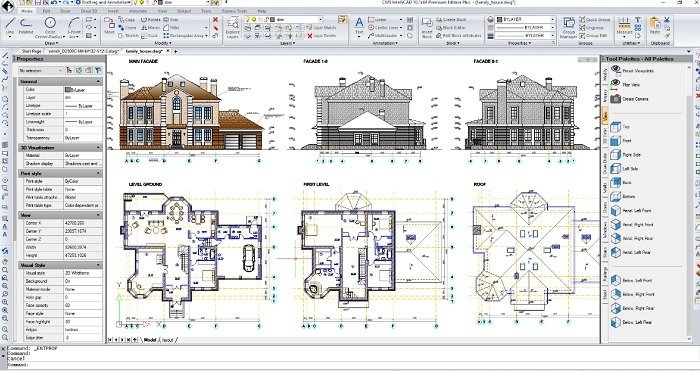
Task: Click the Preset Viewpoints eye icon
Action: [616, 70]
